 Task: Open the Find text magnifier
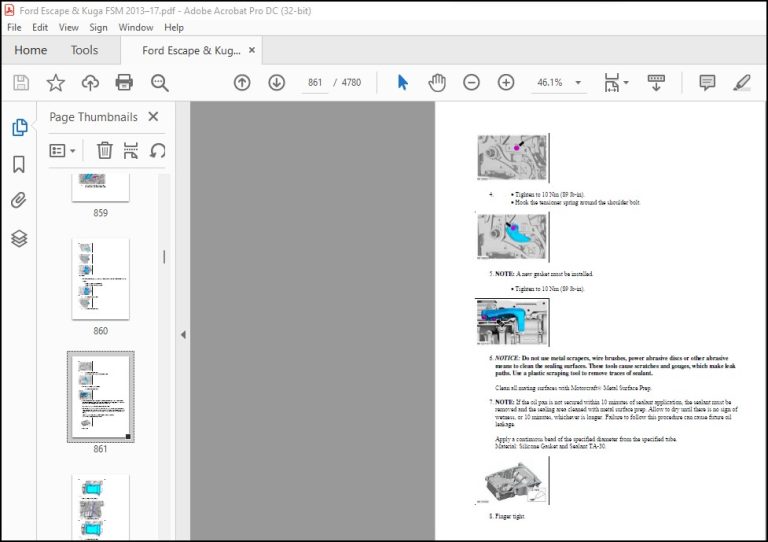coord(160,83)
